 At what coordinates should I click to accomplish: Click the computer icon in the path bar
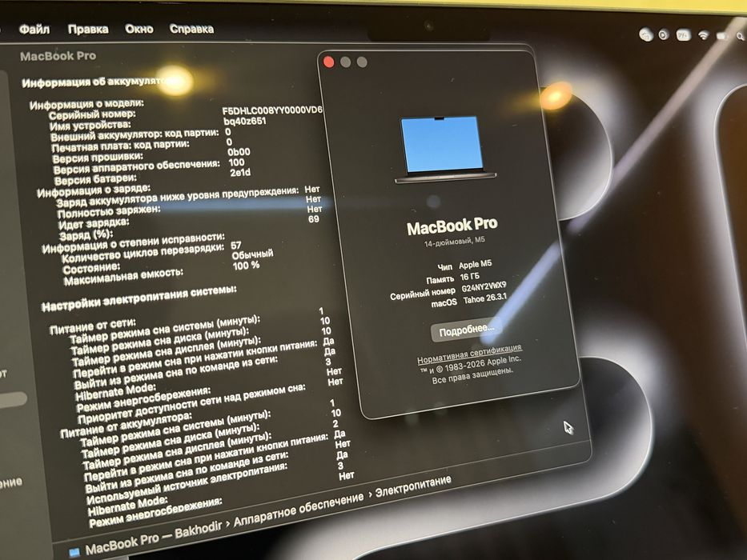coord(74,553)
